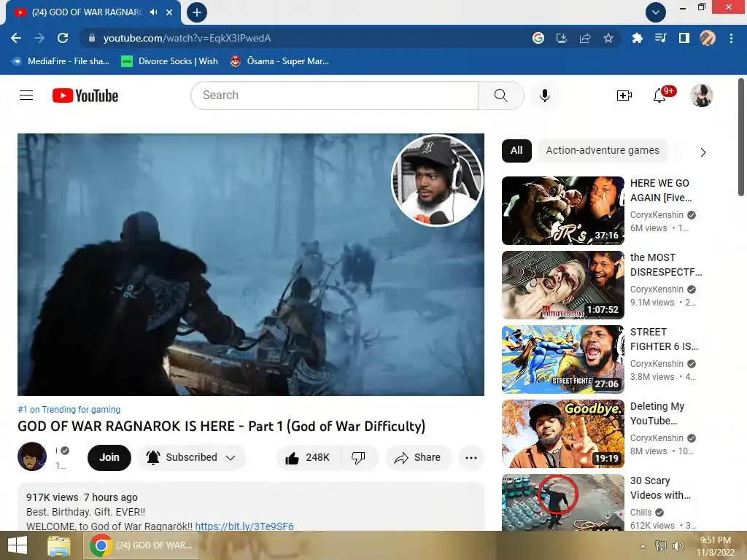Image resolution: width=747 pixels, height=560 pixels.
Task: Click the Google icon in address bar
Action: (x=538, y=38)
